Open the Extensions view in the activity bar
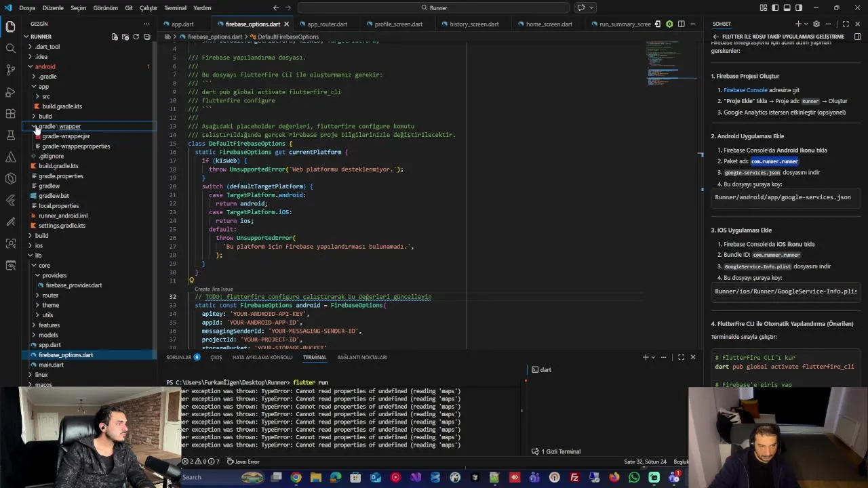 tap(10, 113)
